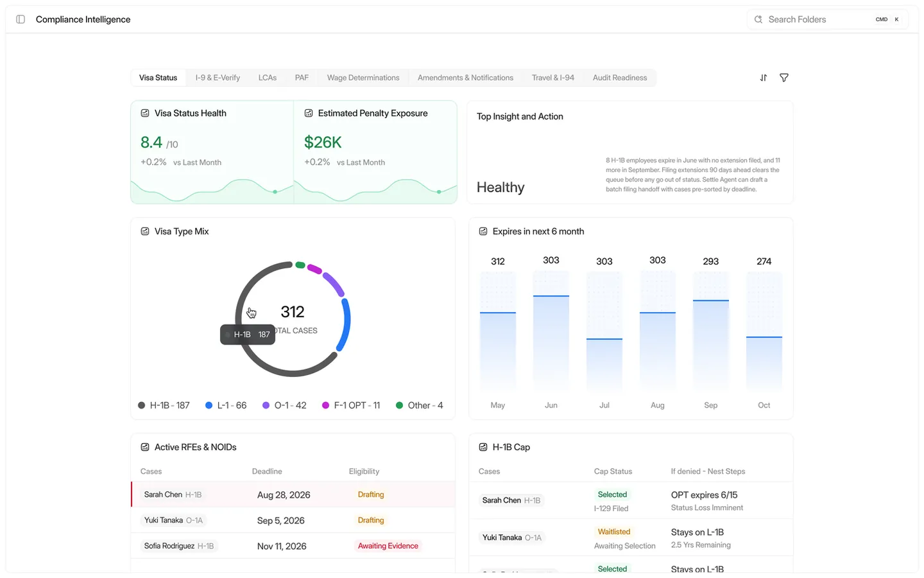Click the O-1 purple legend dot
The height and width of the screenshot is (578, 924).
pos(266,405)
